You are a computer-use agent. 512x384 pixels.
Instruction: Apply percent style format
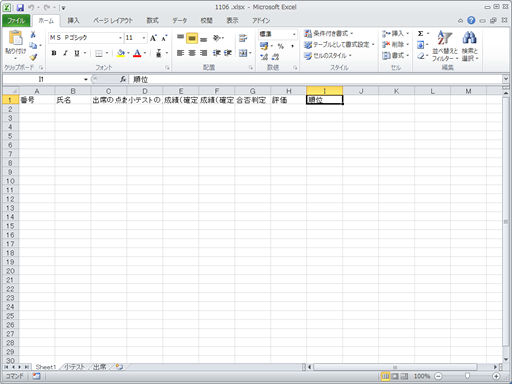281,46
